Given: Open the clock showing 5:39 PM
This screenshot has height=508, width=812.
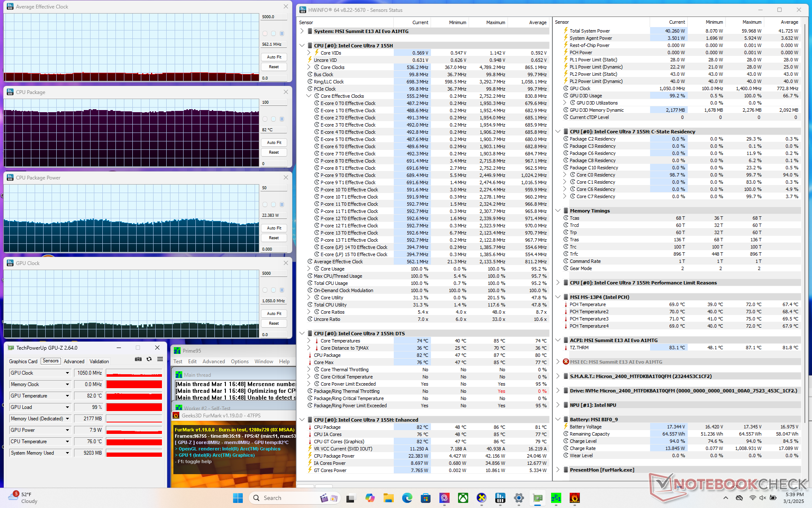Looking at the screenshot, I should pos(794,498).
